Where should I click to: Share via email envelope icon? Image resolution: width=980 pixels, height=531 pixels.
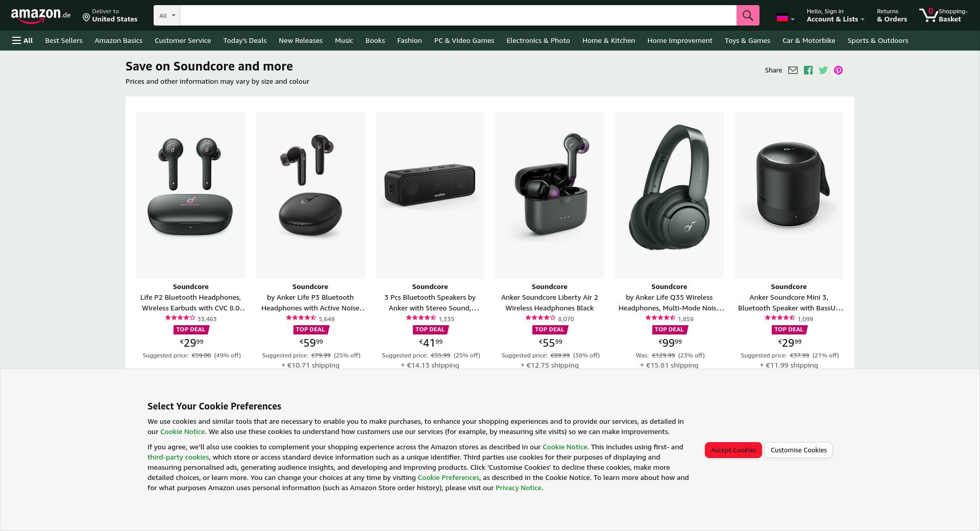(x=793, y=70)
